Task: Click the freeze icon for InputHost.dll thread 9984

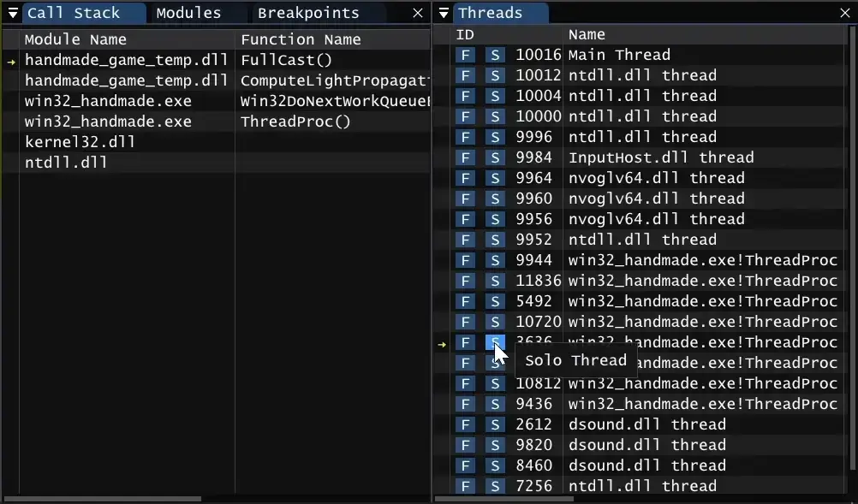Action: click(x=465, y=157)
